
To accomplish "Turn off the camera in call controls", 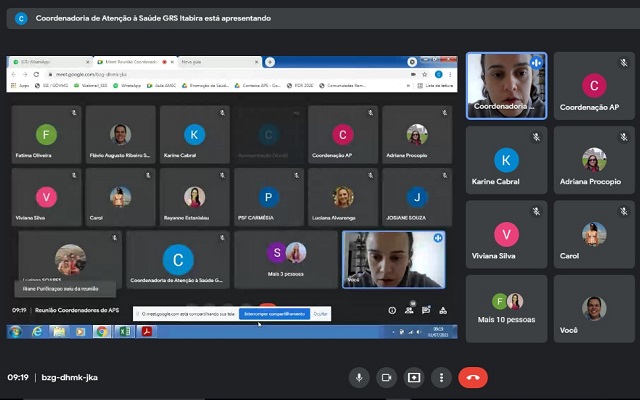I will [x=387, y=378].
